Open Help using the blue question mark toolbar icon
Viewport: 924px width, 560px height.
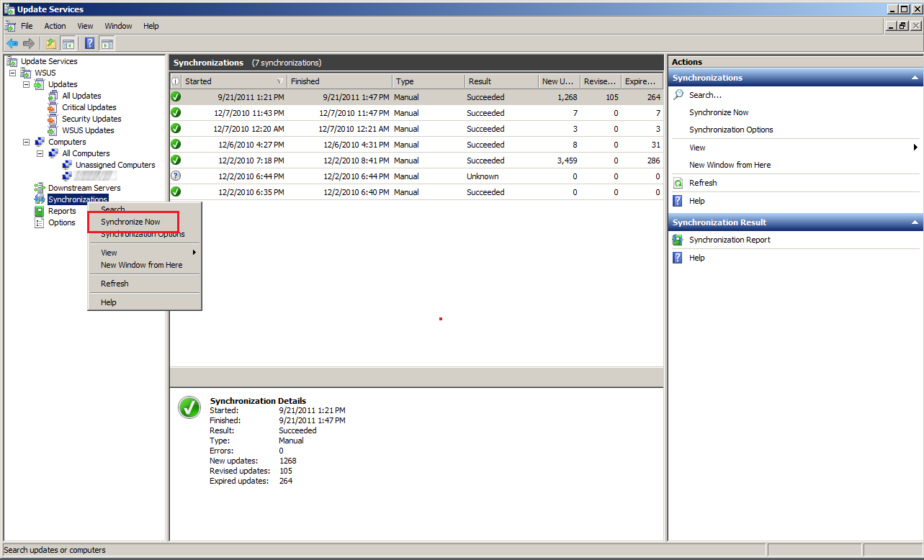coord(89,43)
